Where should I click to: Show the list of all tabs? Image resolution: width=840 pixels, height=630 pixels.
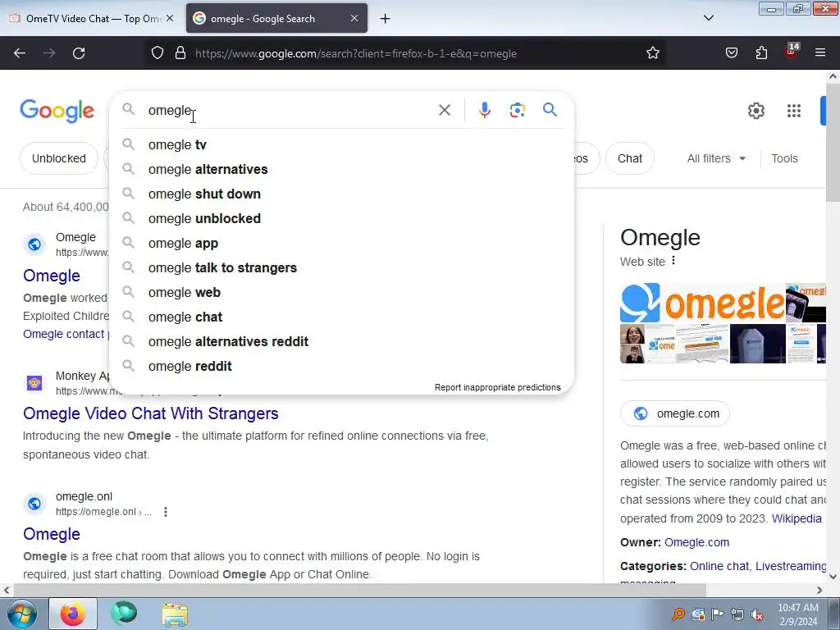[x=708, y=18]
